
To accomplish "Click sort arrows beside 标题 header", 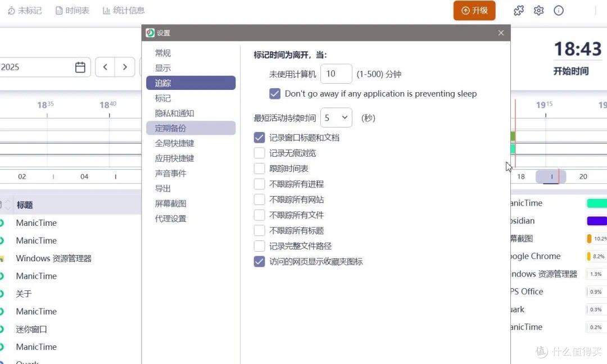I will point(7,205).
